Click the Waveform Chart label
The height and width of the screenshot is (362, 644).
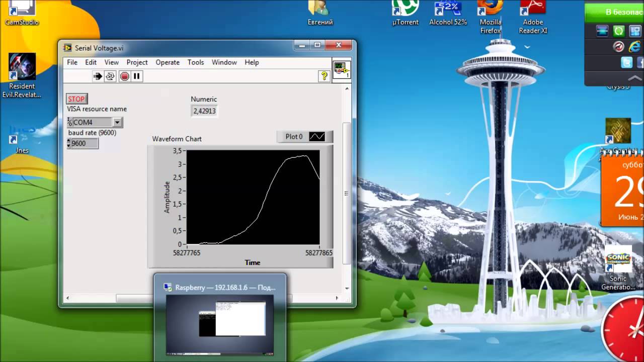click(x=177, y=139)
